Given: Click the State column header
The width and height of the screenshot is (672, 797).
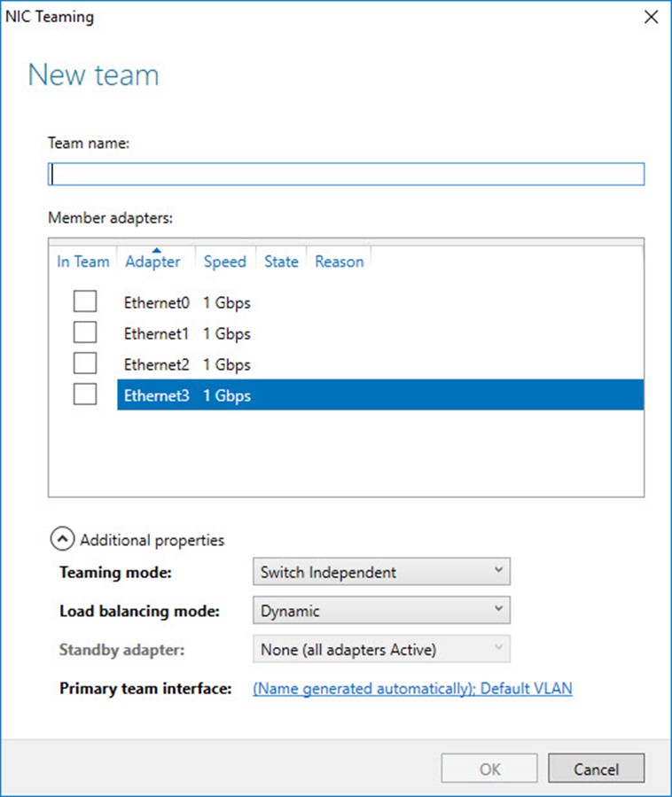Looking at the screenshot, I should 281,262.
